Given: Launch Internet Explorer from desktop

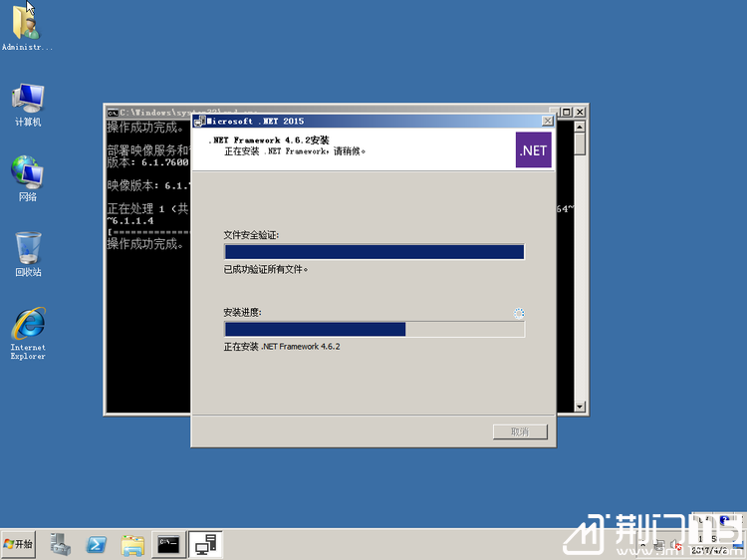Looking at the screenshot, I should (x=28, y=333).
